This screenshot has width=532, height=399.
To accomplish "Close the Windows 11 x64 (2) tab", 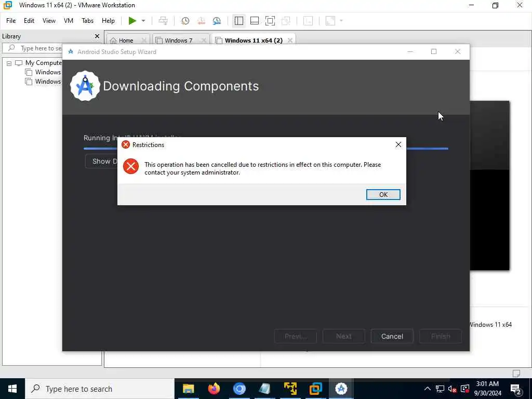I will (290, 41).
